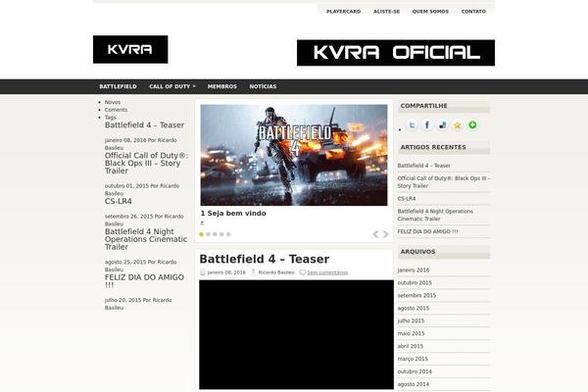Click the janeiro 08, 2016 date under post title

[x=226, y=272]
